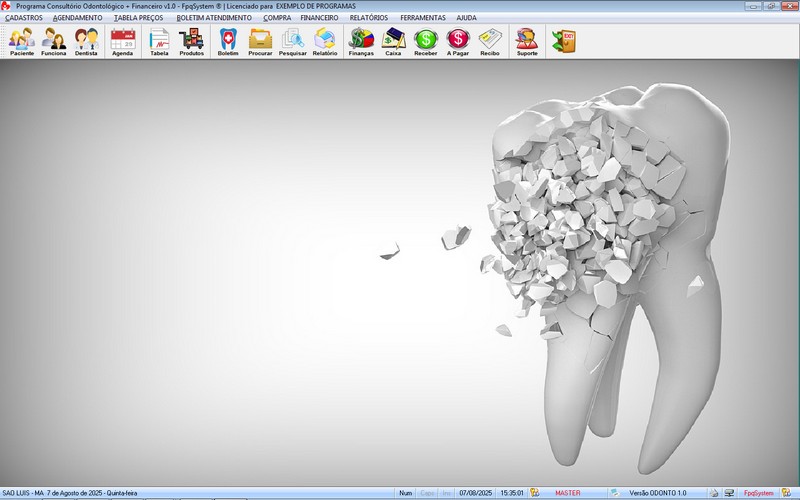
Task: Open the Finanças toolbar icon
Action: click(361, 40)
